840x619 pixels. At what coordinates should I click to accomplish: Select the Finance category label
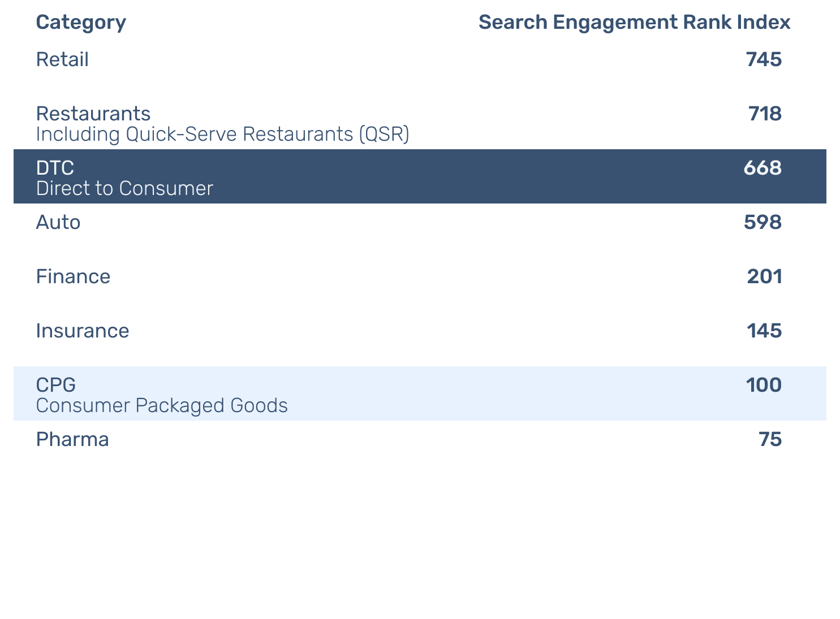[x=73, y=276]
